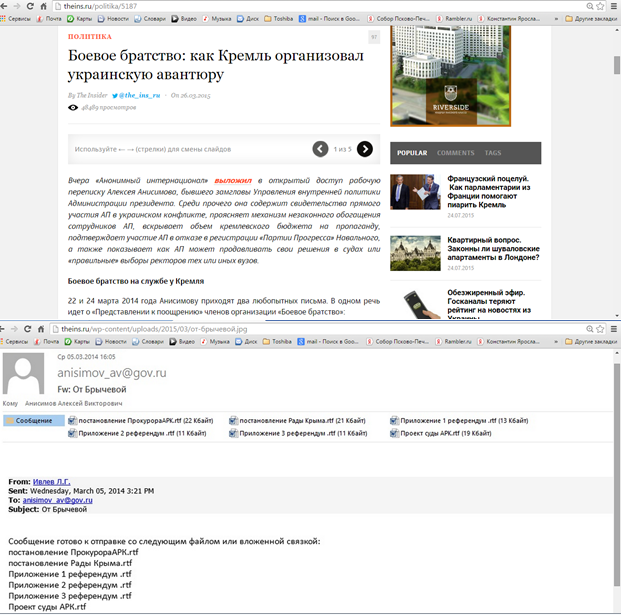Open page zoom icon in upper address bar
Screen dimensions: 621x615
click(590, 6)
